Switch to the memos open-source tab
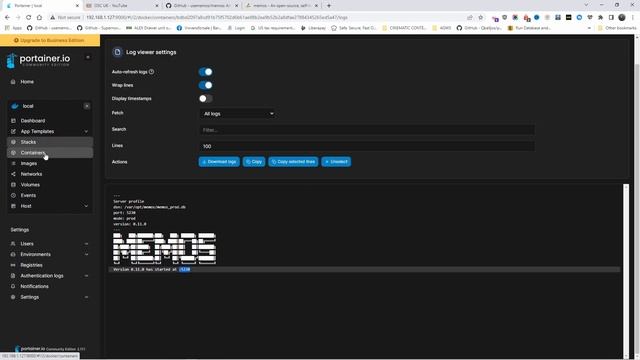Image resolution: width=640 pixels, height=360 pixels. point(281,6)
